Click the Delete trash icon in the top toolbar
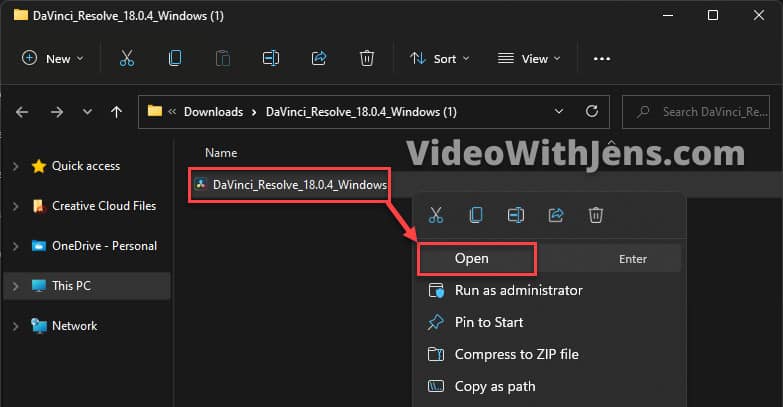 [367, 58]
